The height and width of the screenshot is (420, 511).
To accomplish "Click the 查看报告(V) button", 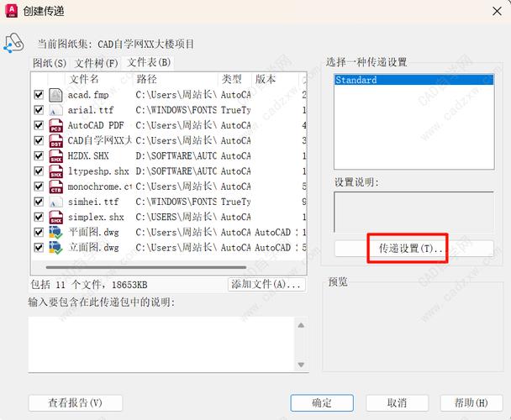I will 76,403.
